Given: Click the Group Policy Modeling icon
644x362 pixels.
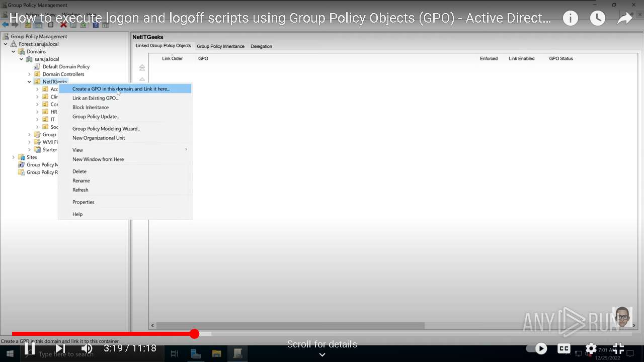Looking at the screenshot, I should [x=22, y=165].
